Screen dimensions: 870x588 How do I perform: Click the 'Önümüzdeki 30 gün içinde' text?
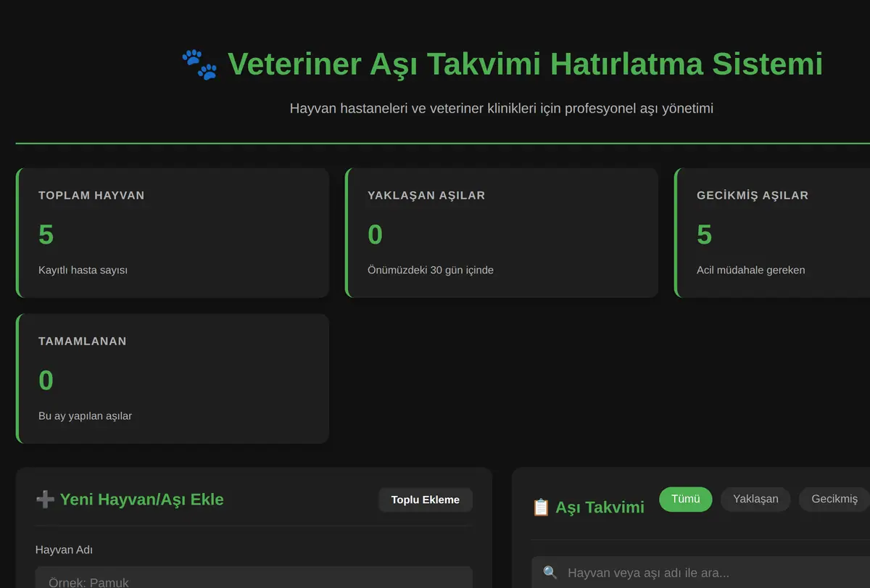tap(431, 270)
